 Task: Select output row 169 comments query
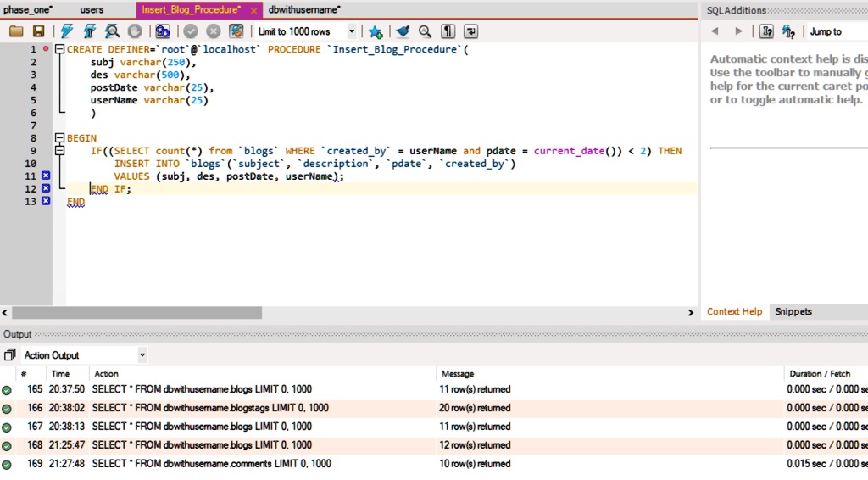(434, 463)
